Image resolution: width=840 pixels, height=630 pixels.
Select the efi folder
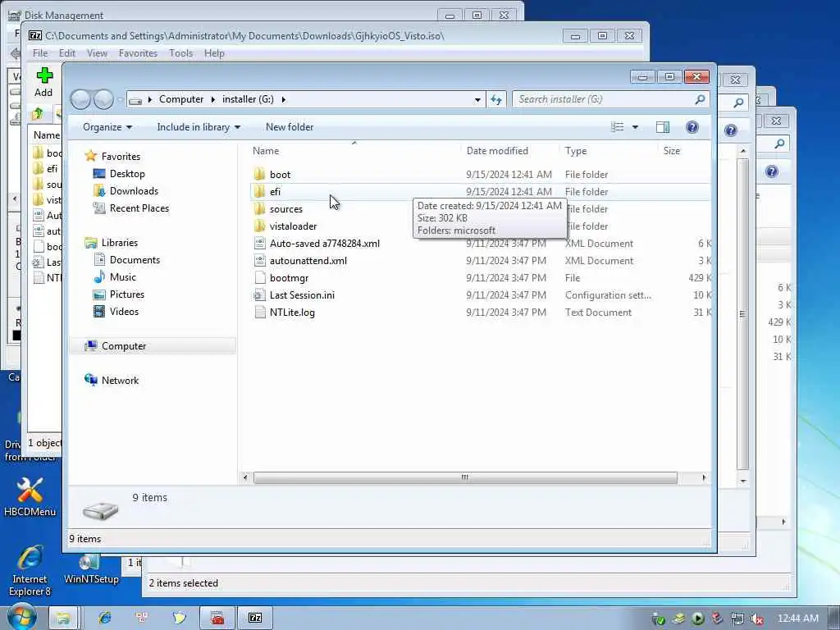(275, 192)
